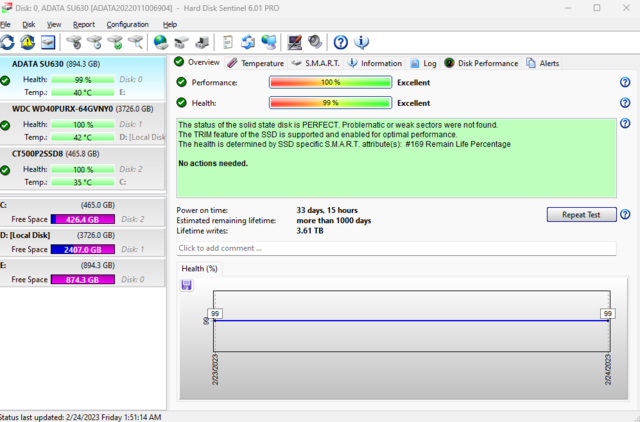
Task: Click the speaker icon in toolbar
Action: coord(314,42)
